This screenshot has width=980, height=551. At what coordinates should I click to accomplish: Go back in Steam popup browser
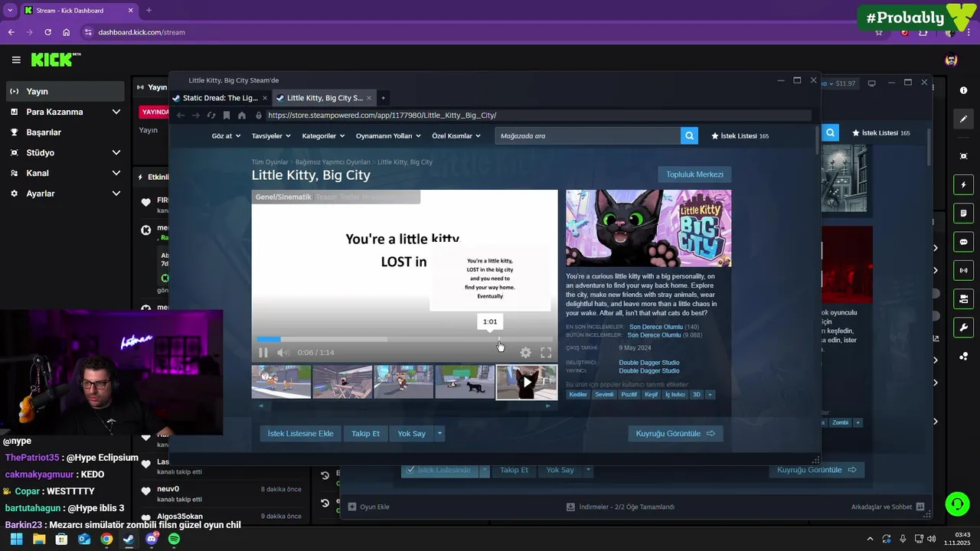tap(181, 116)
